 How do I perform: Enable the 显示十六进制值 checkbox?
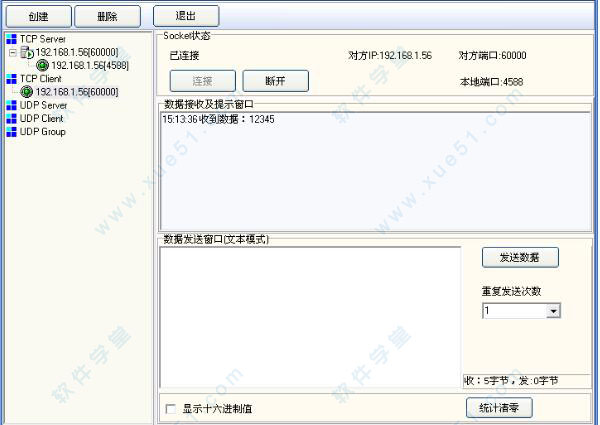[171, 409]
